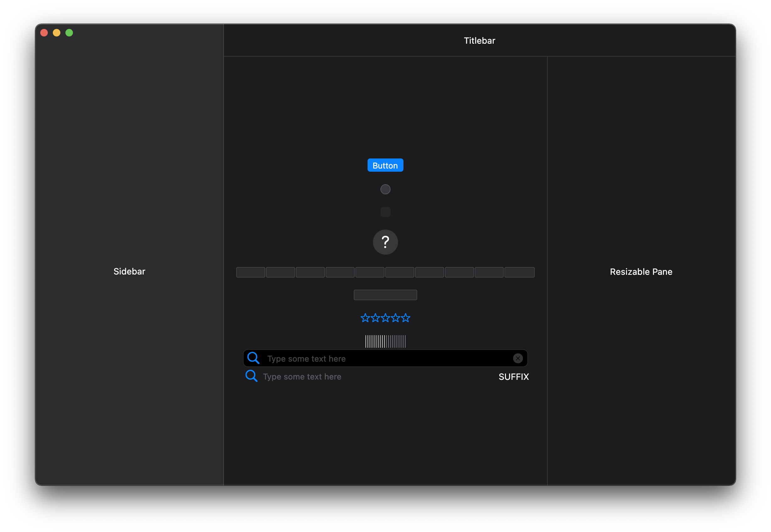Click the question mark help button

point(385,242)
